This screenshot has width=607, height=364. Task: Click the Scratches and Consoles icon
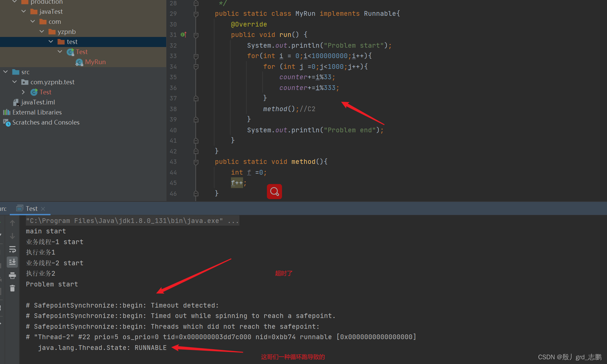[x=7, y=123]
